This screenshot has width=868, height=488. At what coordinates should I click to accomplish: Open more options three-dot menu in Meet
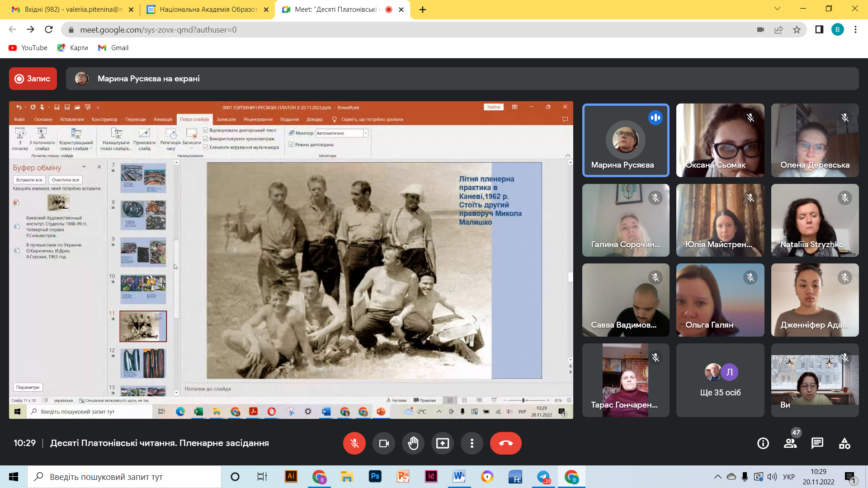click(472, 443)
